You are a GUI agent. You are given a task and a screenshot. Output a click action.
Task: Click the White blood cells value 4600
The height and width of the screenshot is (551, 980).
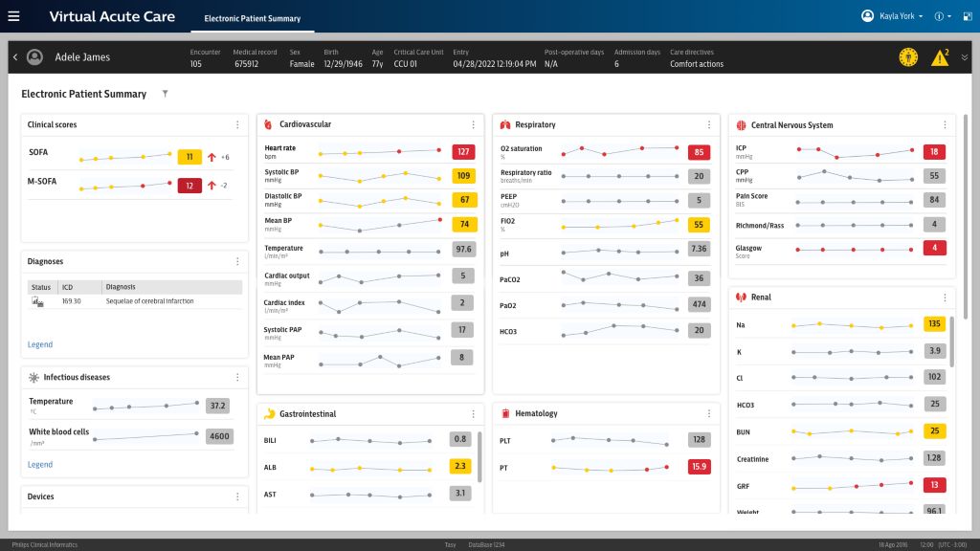[219, 436]
